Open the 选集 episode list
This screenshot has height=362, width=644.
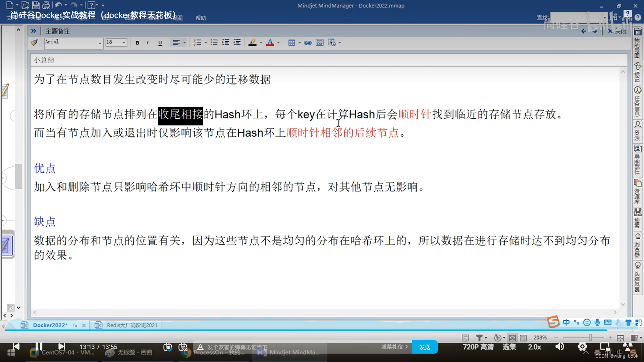coord(509,347)
